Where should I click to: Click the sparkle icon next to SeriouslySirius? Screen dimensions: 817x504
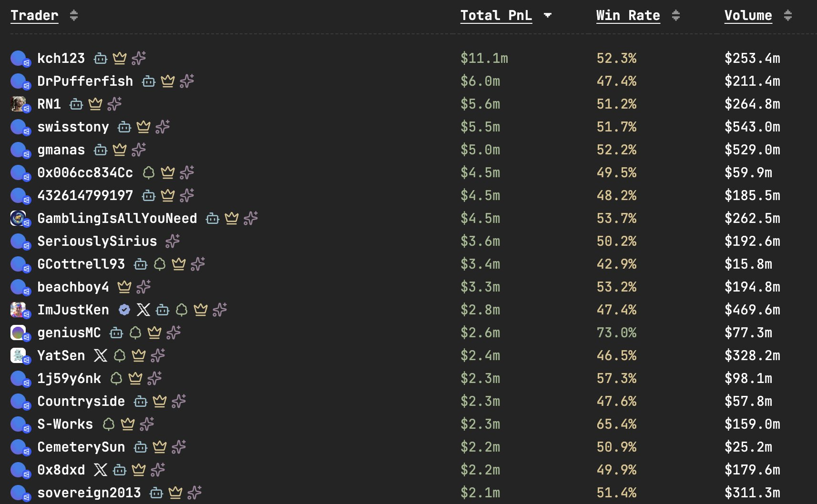pos(173,241)
